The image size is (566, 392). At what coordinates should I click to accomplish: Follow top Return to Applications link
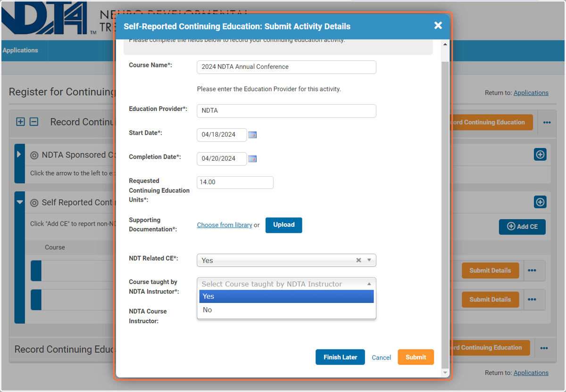(531, 93)
